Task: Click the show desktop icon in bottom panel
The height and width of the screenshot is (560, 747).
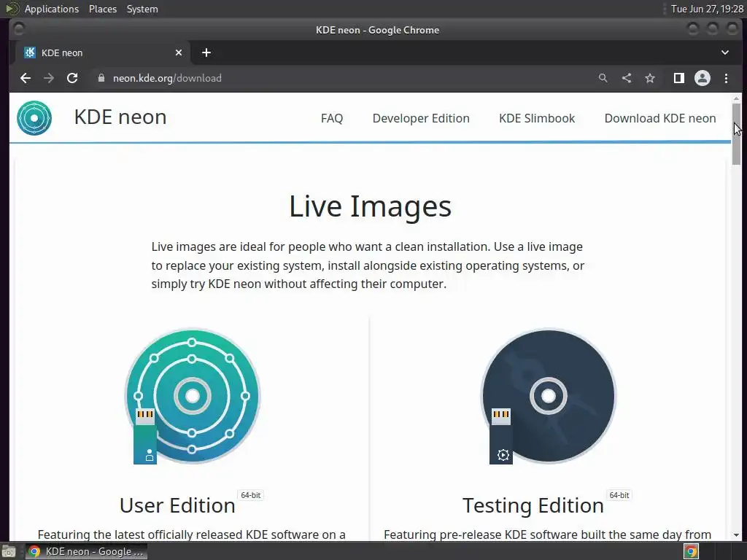Action: coord(9,551)
